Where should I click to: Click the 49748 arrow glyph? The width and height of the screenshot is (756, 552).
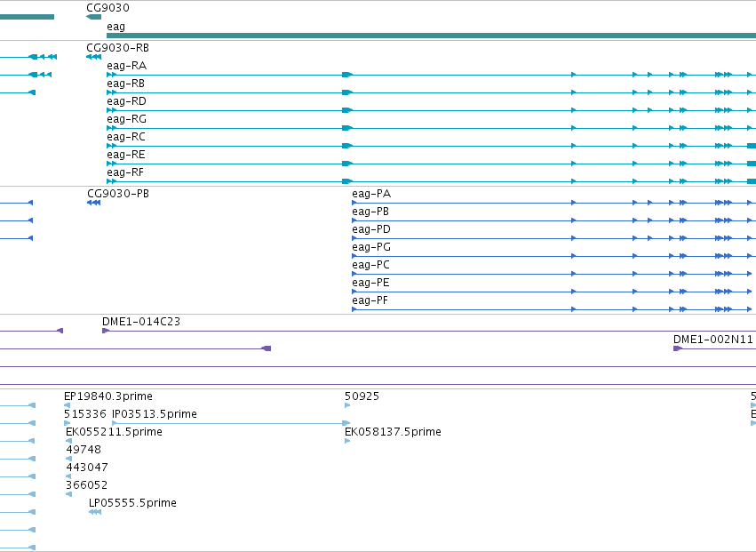click(x=68, y=460)
